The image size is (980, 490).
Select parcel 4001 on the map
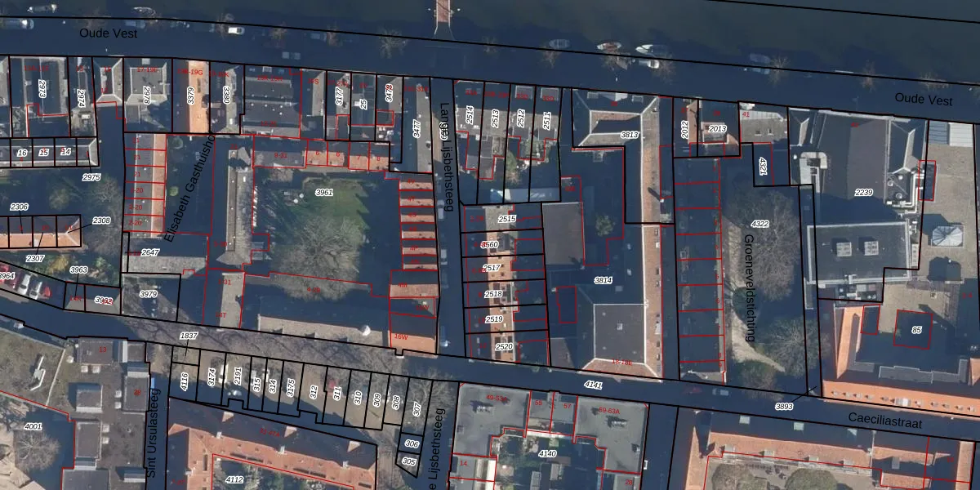coord(33,426)
